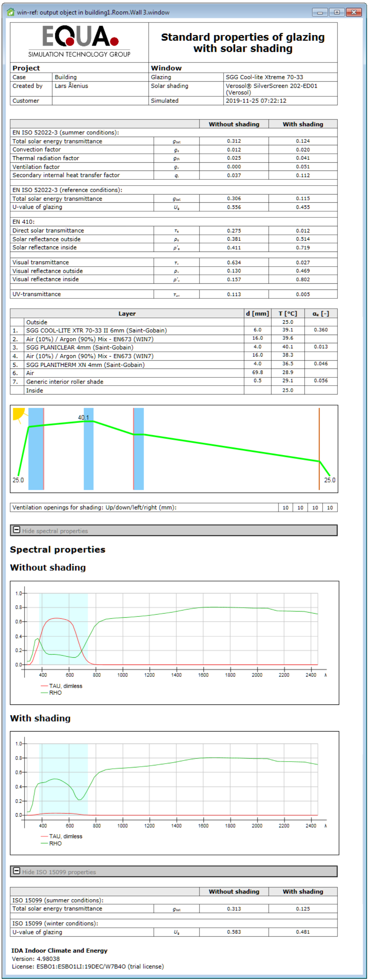The width and height of the screenshot is (368, 980).
Task: Select the SGG PLANICLEAR 4mm layer row
Action: click(80, 347)
